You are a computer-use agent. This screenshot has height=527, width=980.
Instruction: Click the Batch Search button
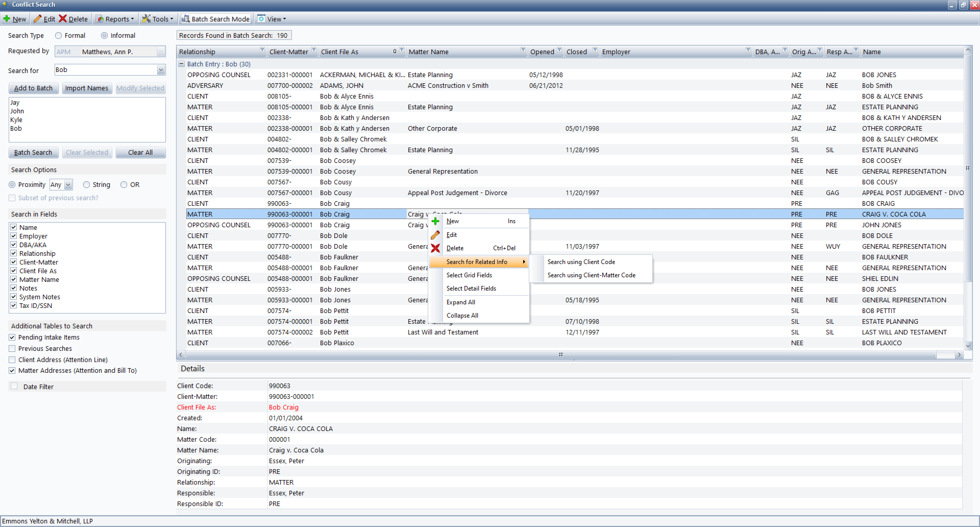coord(33,152)
